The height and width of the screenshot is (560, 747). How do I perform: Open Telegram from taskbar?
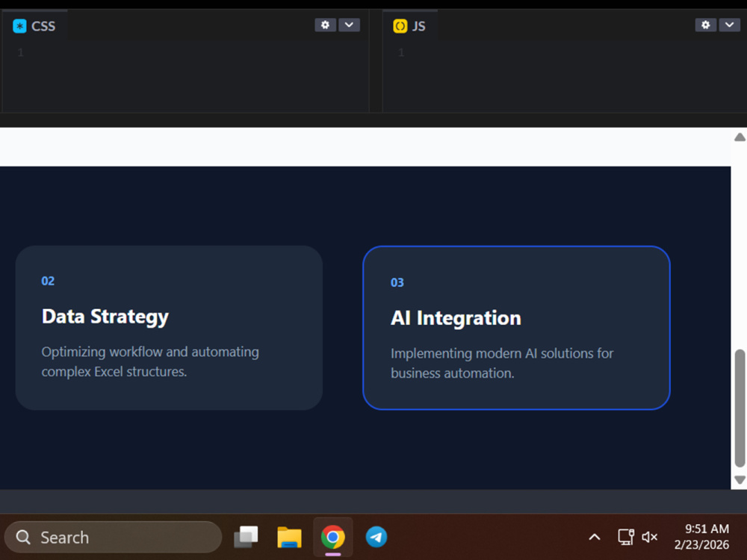tap(376, 537)
